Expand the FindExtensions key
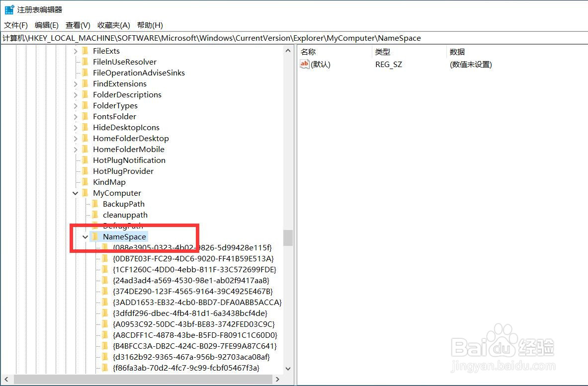588x386 pixels. (76, 84)
